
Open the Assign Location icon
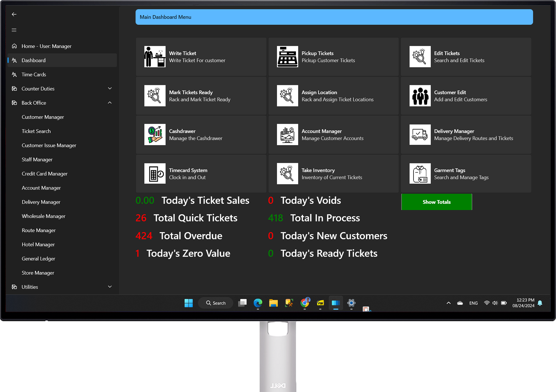coord(287,96)
